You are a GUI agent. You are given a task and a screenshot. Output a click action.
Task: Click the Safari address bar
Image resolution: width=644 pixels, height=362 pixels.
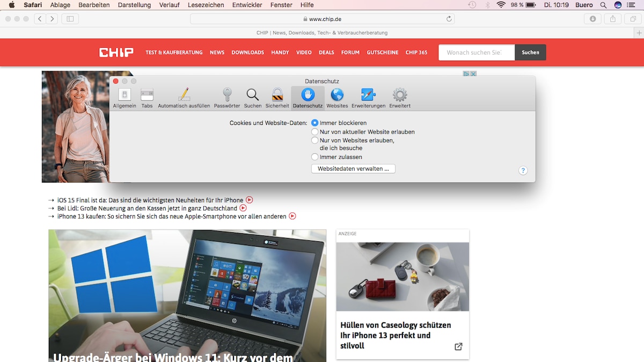pyautogui.click(x=322, y=19)
